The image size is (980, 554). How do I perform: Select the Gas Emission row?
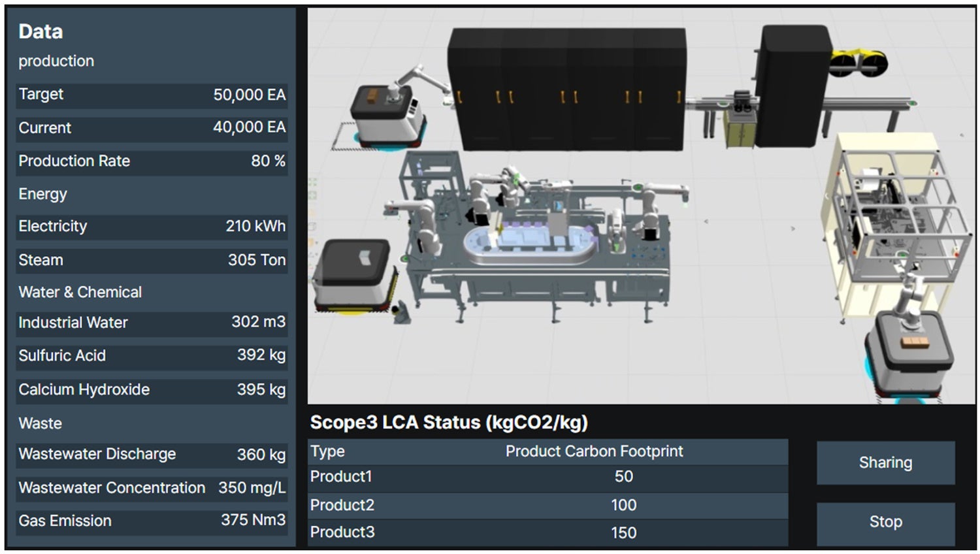tap(152, 521)
